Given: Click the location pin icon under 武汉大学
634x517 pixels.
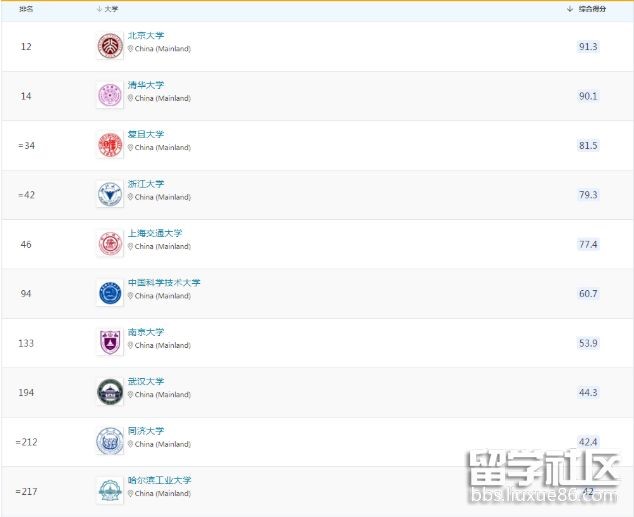Looking at the screenshot, I should click(130, 395).
